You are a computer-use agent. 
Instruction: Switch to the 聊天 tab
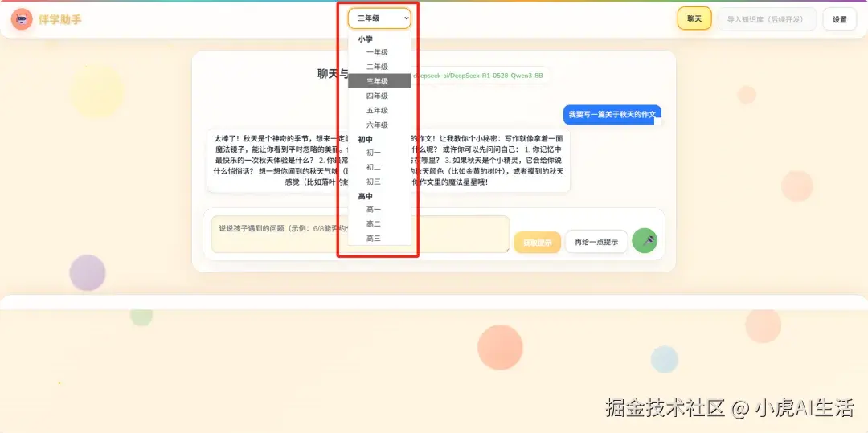tap(694, 18)
